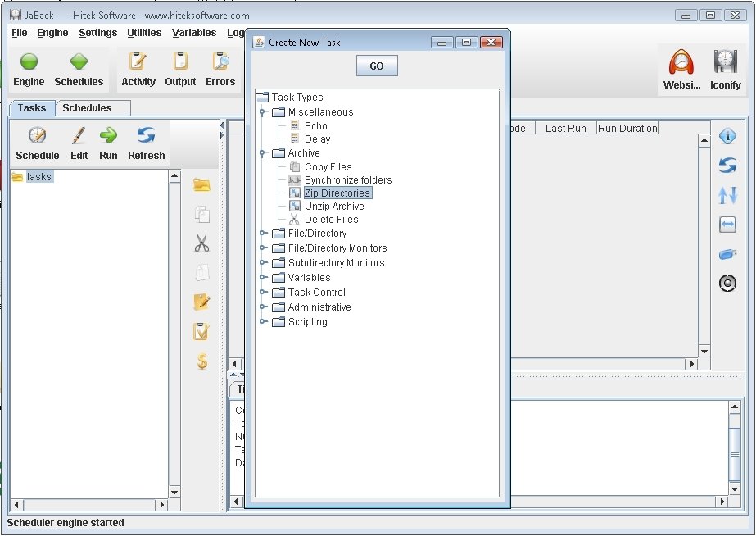The height and width of the screenshot is (536, 756).
Task: Open the Settings menu
Action: coord(97,33)
